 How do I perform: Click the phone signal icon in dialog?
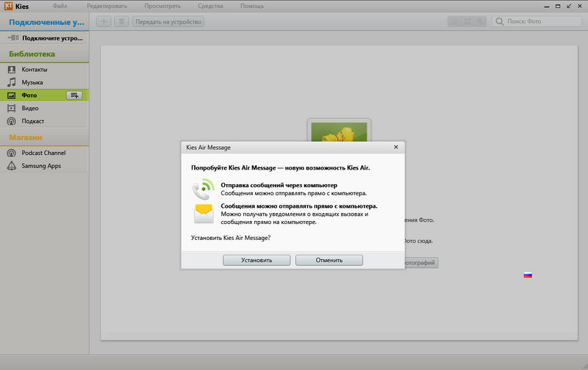click(204, 189)
